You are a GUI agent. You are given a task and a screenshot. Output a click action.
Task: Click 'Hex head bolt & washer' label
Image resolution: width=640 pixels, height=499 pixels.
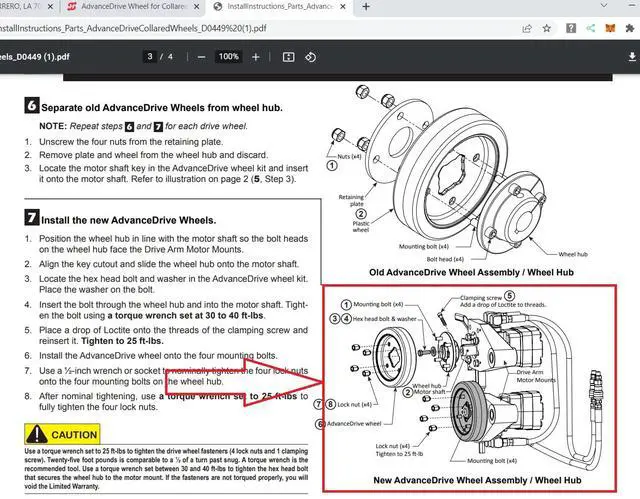384,319
